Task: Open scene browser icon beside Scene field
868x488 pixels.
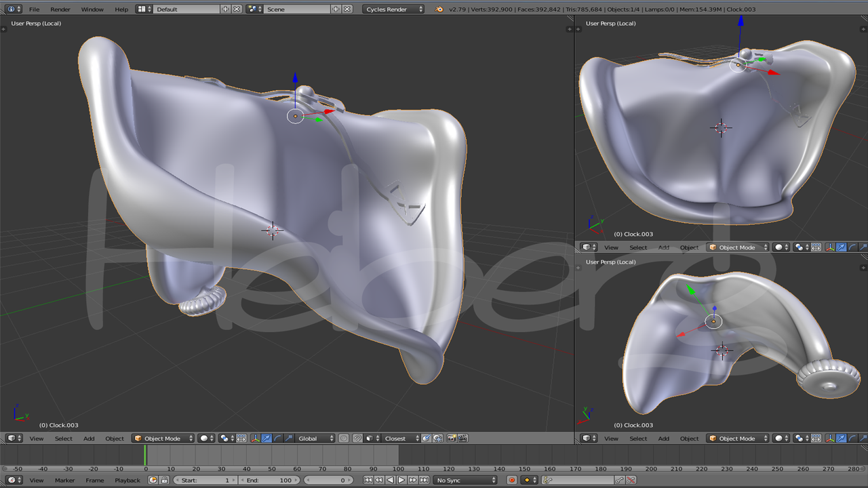Action: tap(255, 9)
